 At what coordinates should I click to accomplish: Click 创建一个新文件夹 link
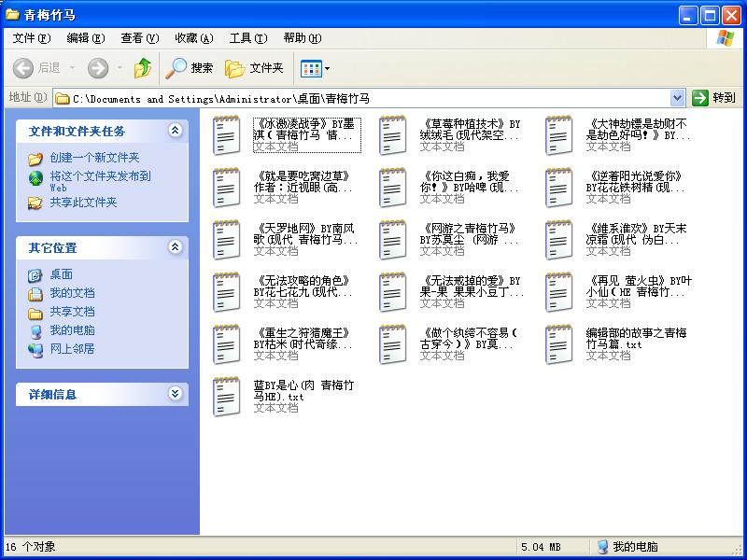point(94,158)
